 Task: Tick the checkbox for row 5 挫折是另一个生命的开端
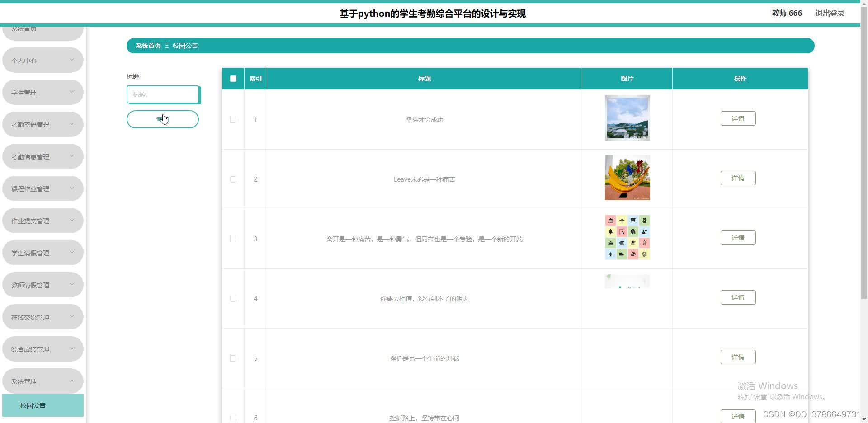click(x=233, y=358)
